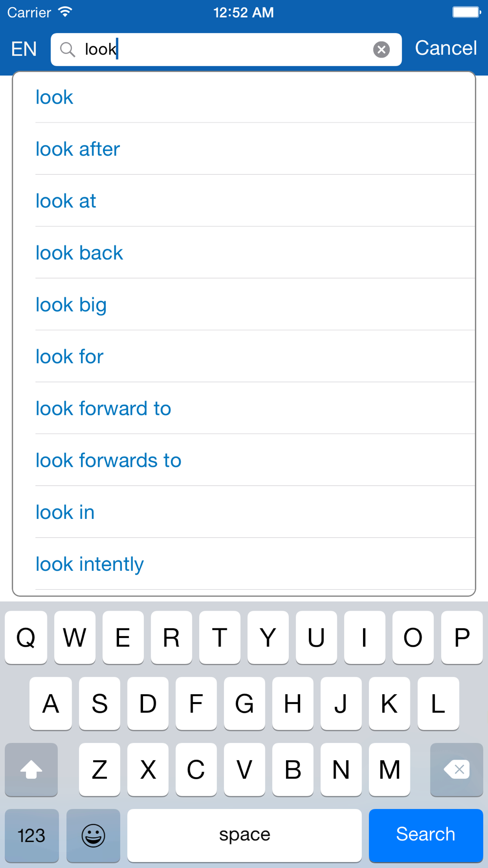Cancel the search
The image size is (488, 868).
pyautogui.click(x=446, y=48)
